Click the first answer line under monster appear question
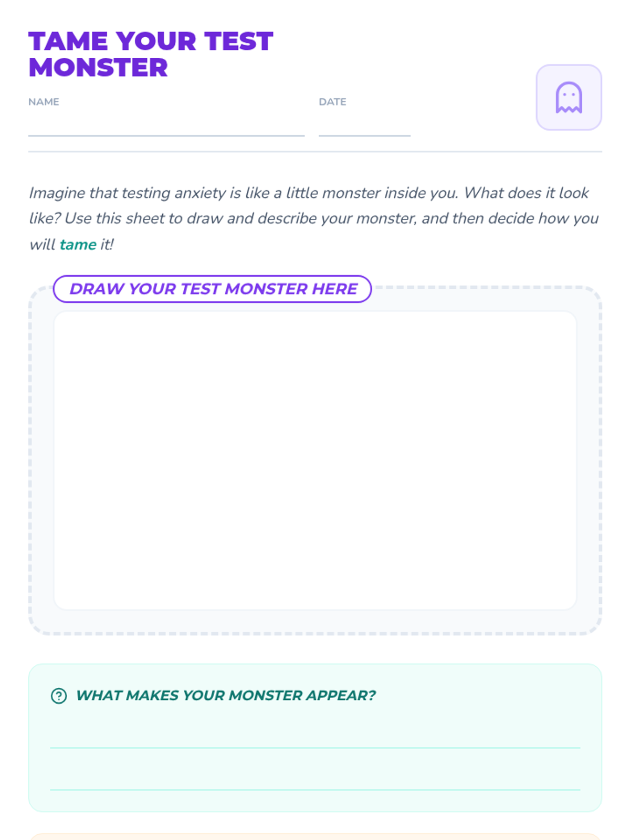Screen dimensions: 630x840 pyautogui.click(x=315, y=747)
